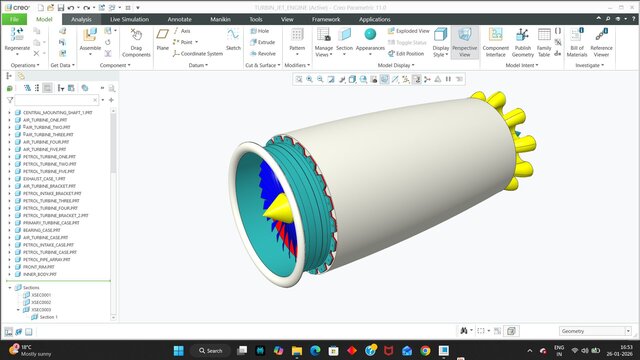The height and width of the screenshot is (360, 640).
Task: Open Google Chrome from the taskbar
Action: [x=425, y=351]
